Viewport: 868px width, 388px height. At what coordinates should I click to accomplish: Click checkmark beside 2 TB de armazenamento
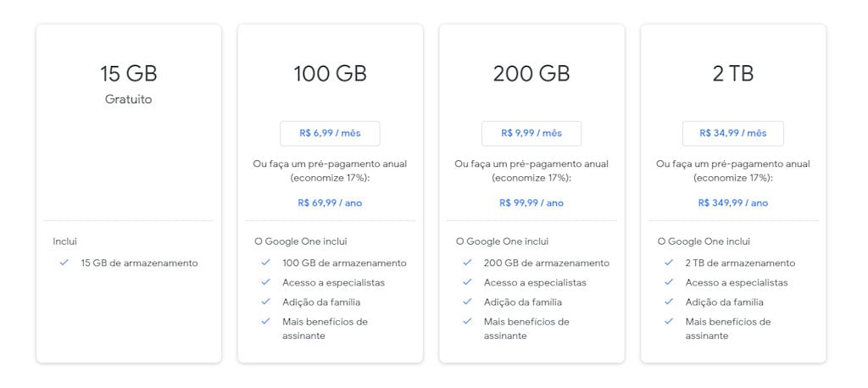tap(669, 263)
